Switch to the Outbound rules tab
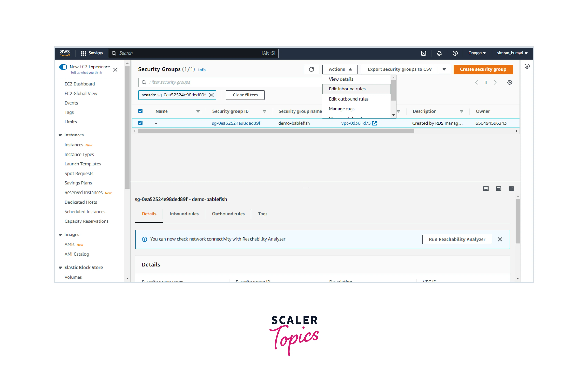 coord(228,214)
